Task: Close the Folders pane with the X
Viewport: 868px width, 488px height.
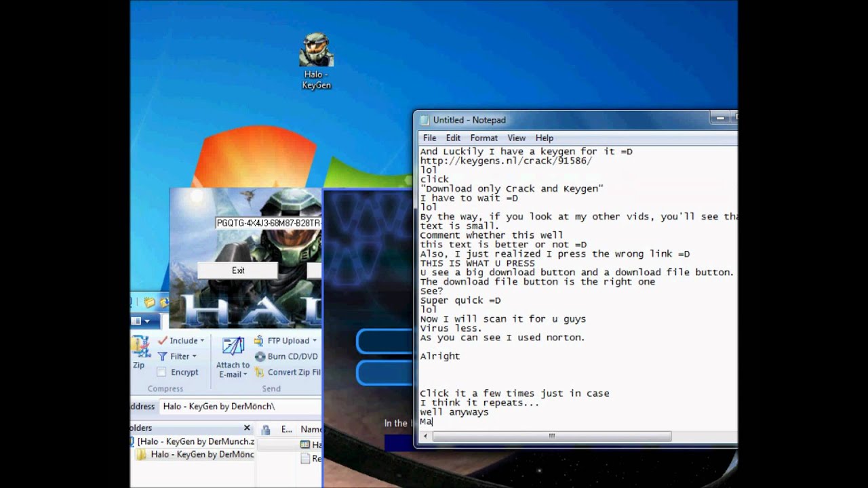Action: click(x=248, y=428)
